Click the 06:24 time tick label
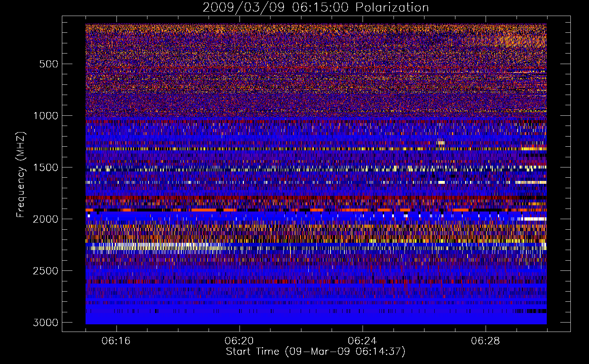The image size is (589, 364). 362,341
